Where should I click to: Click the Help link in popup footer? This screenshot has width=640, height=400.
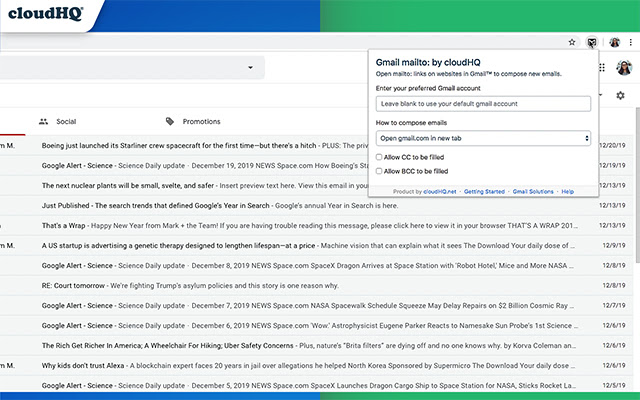[567, 191]
